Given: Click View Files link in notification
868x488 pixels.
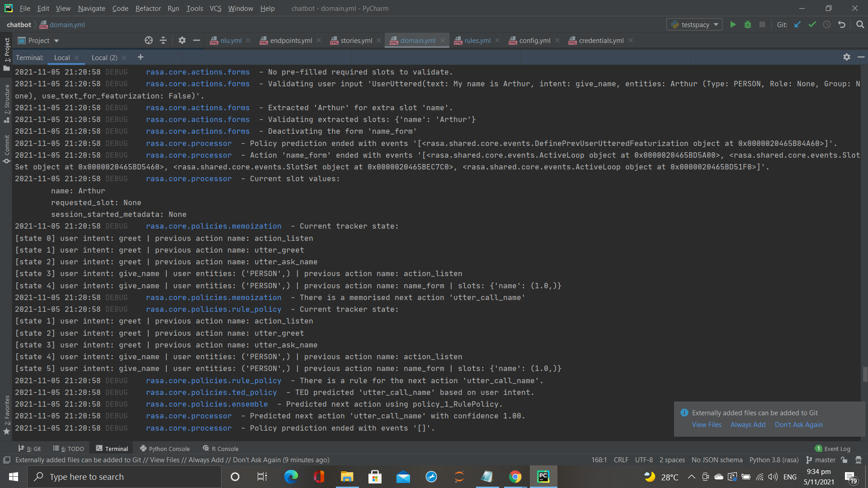Looking at the screenshot, I should [x=706, y=425].
